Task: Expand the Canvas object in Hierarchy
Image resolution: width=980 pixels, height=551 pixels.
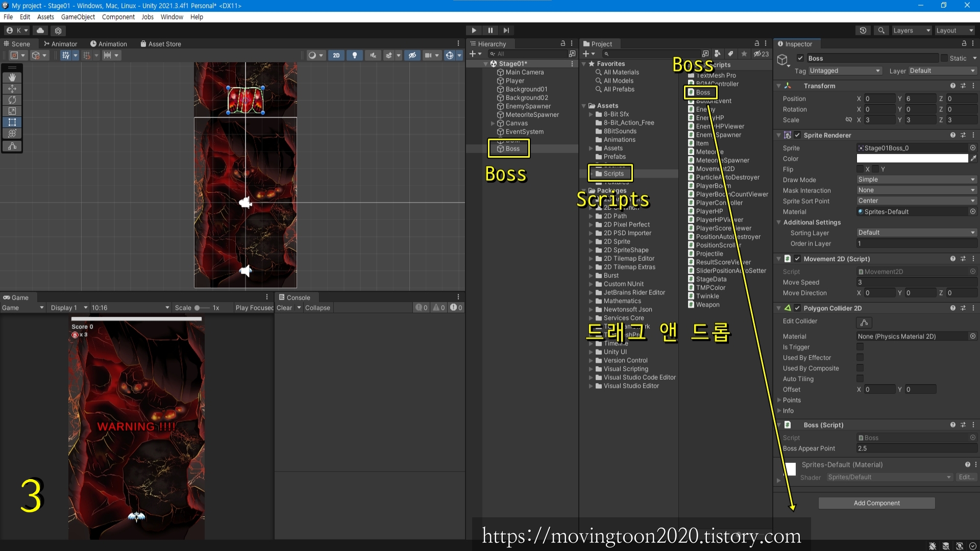Action: pos(493,123)
